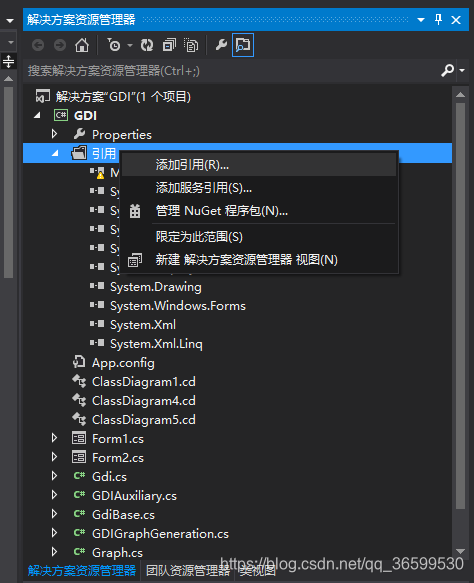The height and width of the screenshot is (583, 474).
Task: Click the vertical scrollbar thumb of the tree
Action: pyautogui.click(x=461, y=306)
